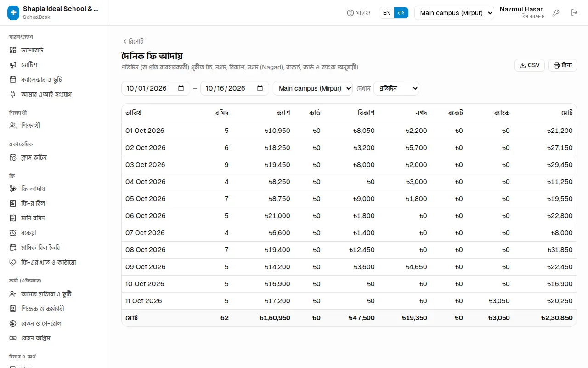Click the নোটিশ megaphone icon

tap(13, 65)
